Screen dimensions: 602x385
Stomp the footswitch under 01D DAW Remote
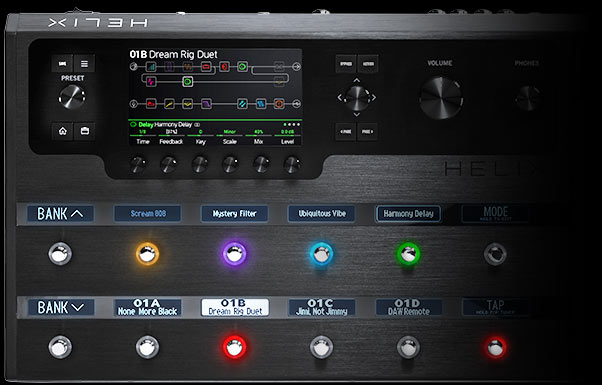point(408,347)
